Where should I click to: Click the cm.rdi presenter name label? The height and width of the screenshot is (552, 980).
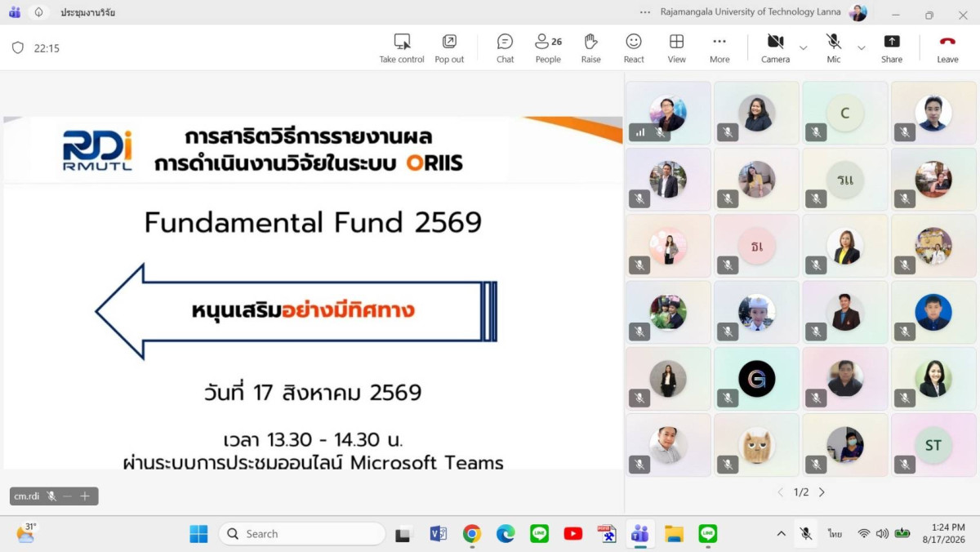point(27,496)
